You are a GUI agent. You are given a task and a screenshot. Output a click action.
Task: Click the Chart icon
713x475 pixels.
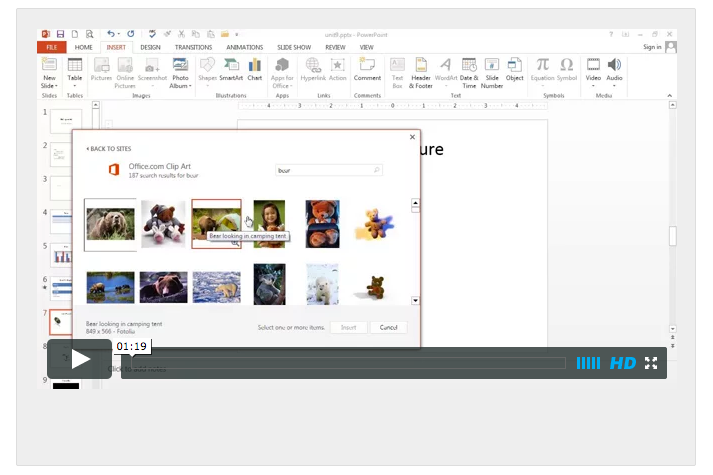(255, 65)
